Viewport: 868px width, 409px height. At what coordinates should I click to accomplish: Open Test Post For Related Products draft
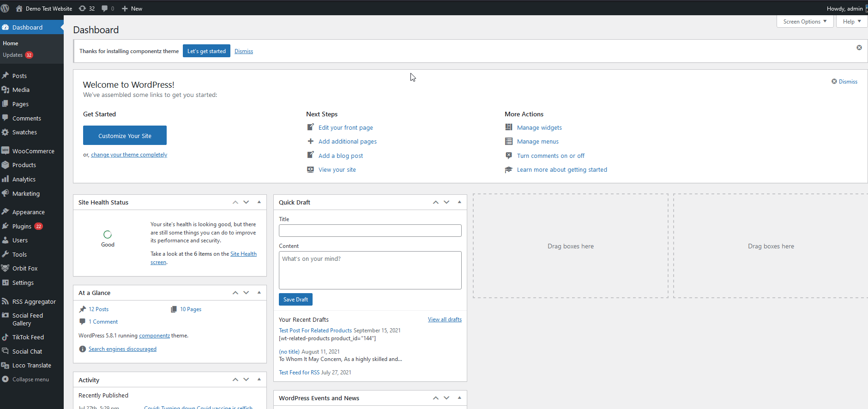click(x=315, y=331)
